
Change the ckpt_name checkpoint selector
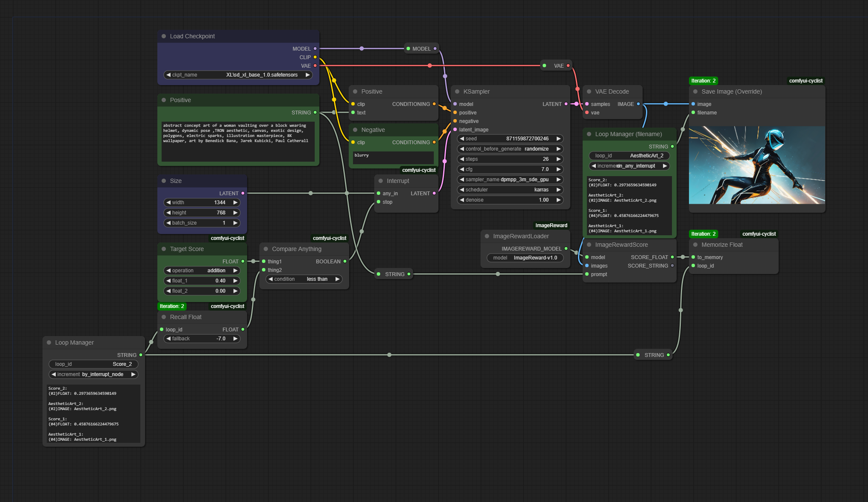238,75
